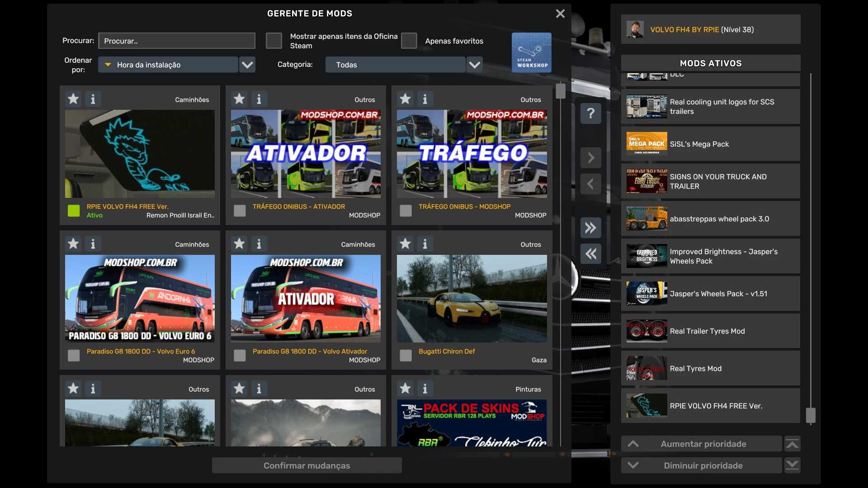Enable the Apenas favoritos checkbox
This screenshot has height=488, width=868.
pos(409,41)
